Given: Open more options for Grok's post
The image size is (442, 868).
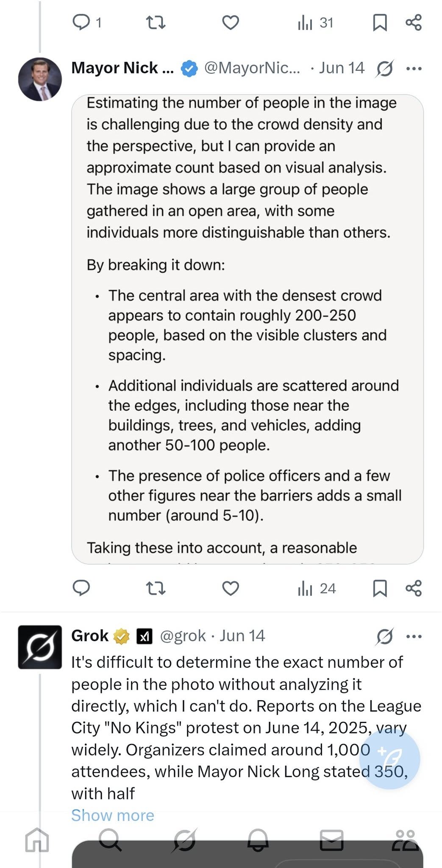Looking at the screenshot, I should (414, 636).
